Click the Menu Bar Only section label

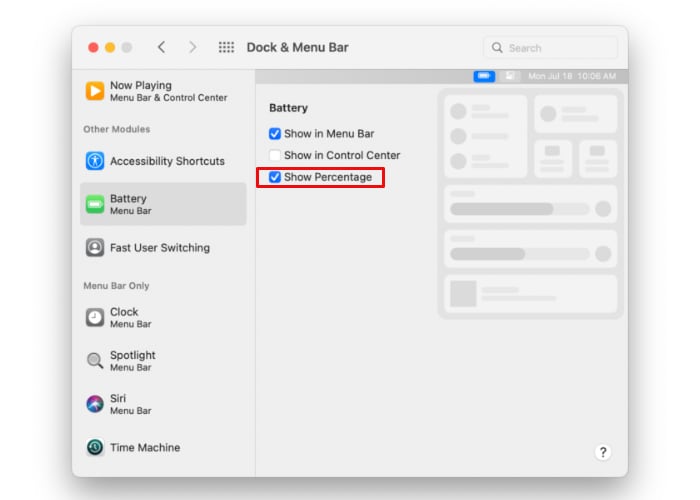116,286
